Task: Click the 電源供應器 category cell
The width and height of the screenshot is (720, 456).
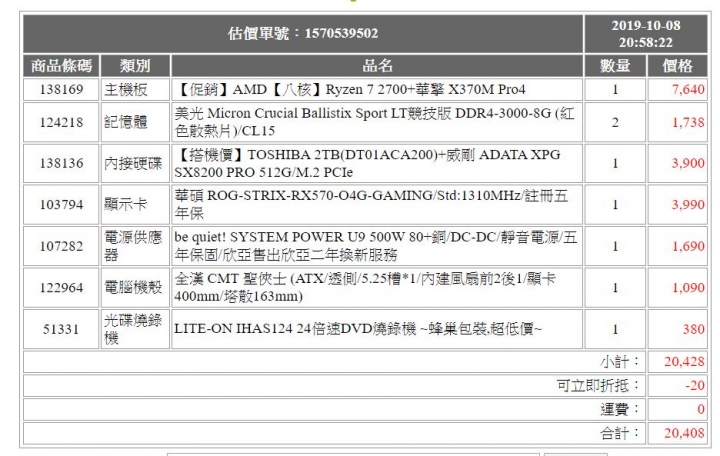Action: point(133,246)
